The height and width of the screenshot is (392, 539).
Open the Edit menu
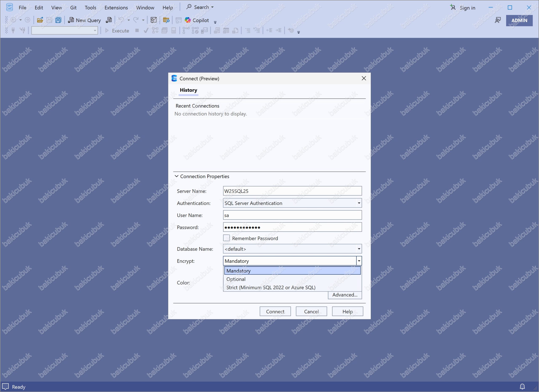point(39,8)
